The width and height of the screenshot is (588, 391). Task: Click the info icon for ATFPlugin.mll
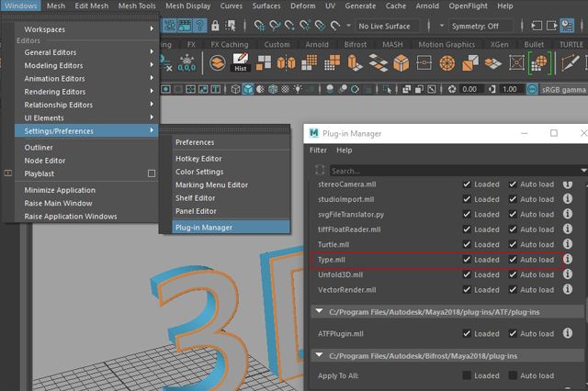click(568, 333)
